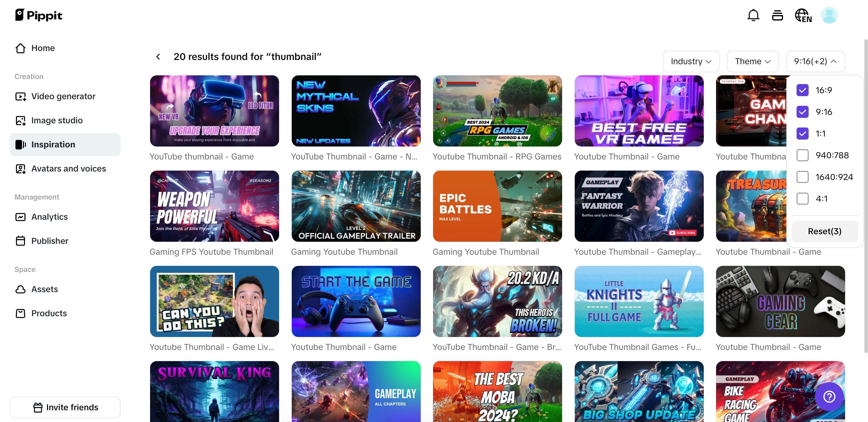Open the Industry filter dropdown

pos(691,61)
